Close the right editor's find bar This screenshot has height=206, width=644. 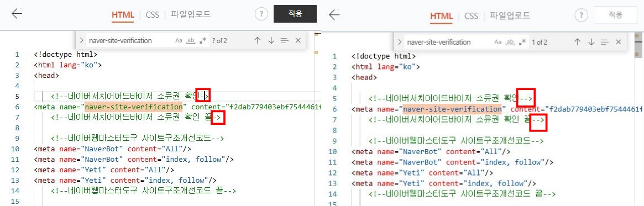[618, 42]
